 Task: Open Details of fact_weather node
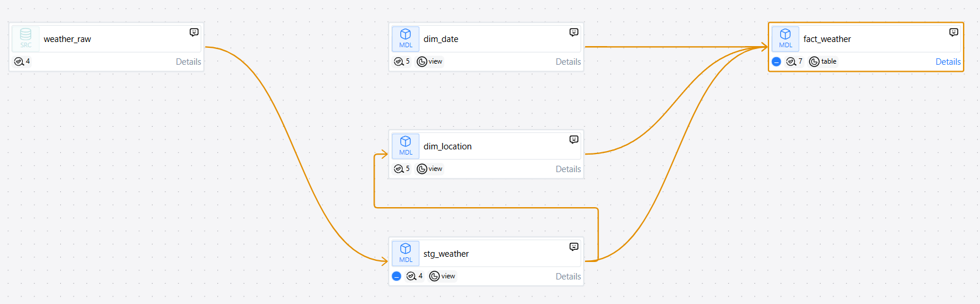pos(948,62)
